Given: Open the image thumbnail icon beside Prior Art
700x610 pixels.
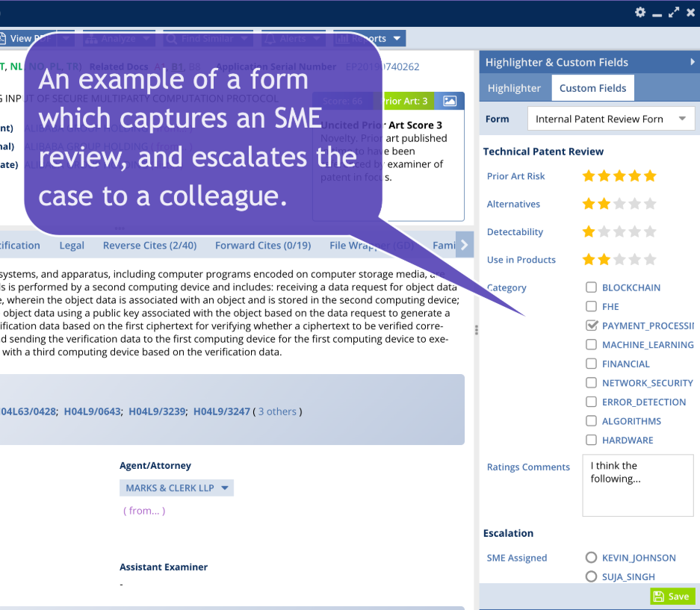Looking at the screenshot, I should [450, 102].
